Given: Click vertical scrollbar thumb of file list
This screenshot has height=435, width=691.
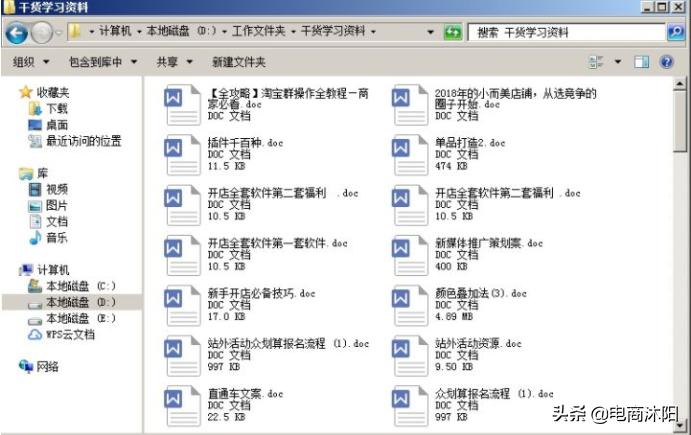Looking at the screenshot, I should click(679, 122).
